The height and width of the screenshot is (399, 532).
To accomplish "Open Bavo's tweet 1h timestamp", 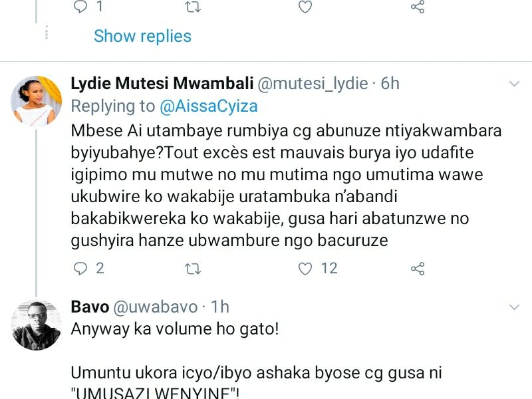I will 220,307.
